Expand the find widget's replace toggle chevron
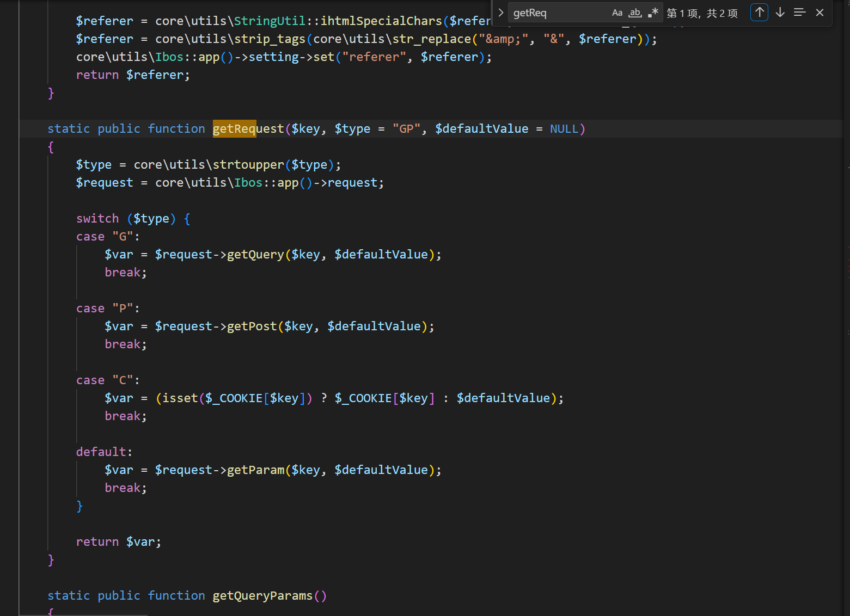This screenshot has width=850, height=616. [500, 13]
